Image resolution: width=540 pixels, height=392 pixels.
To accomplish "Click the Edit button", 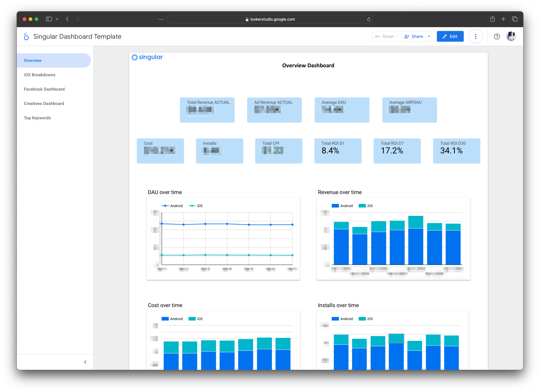I will 450,36.
